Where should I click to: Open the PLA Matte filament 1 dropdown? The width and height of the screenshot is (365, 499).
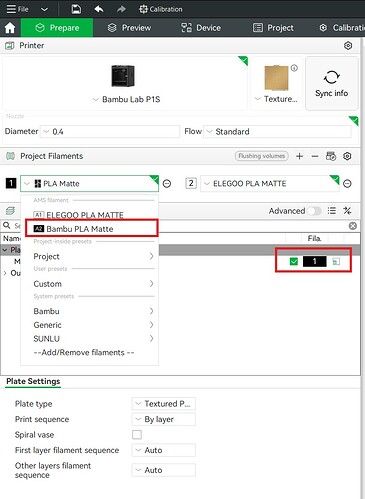(x=89, y=183)
